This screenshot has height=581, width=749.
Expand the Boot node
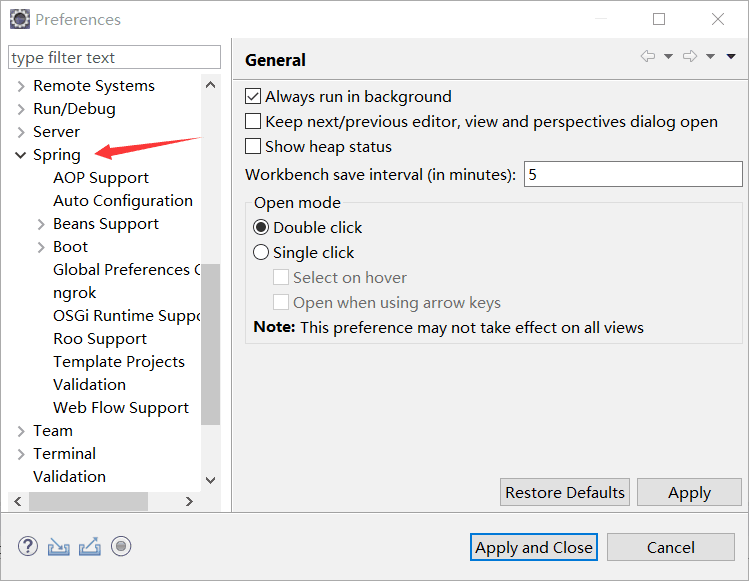(x=41, y=247)
